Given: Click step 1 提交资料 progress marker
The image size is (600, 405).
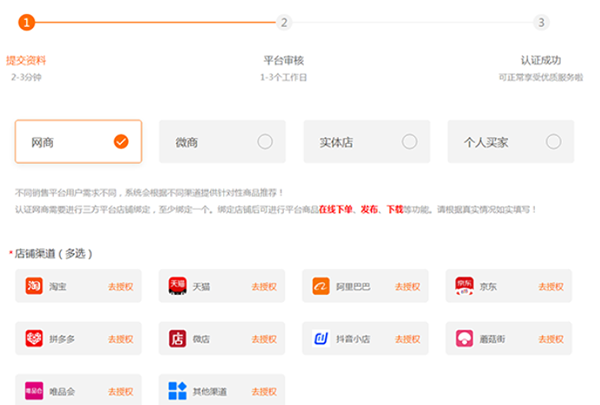Looking at the screenshot, I should click(26, 21).
